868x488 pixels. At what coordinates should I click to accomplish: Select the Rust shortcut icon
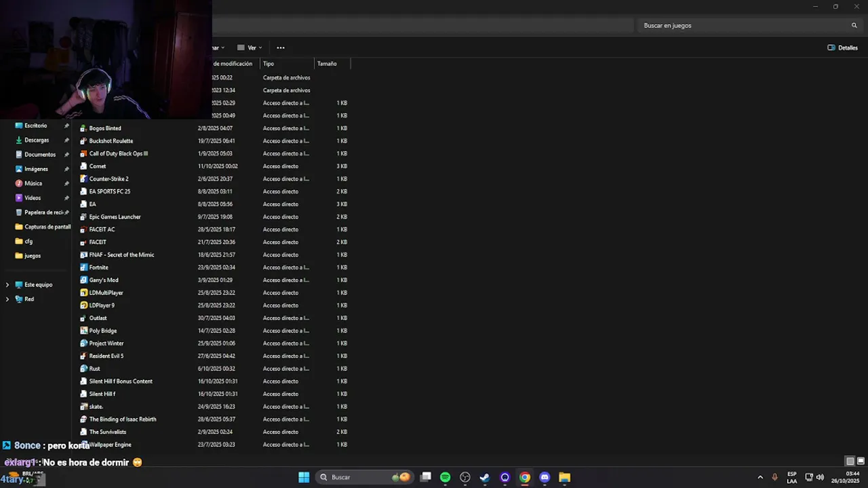83,369
